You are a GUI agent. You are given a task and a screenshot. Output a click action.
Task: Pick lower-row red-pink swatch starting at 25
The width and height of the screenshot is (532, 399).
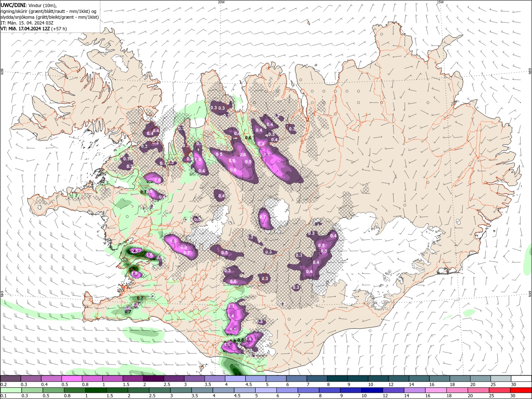pyautogui.click(x=500, y=390)
